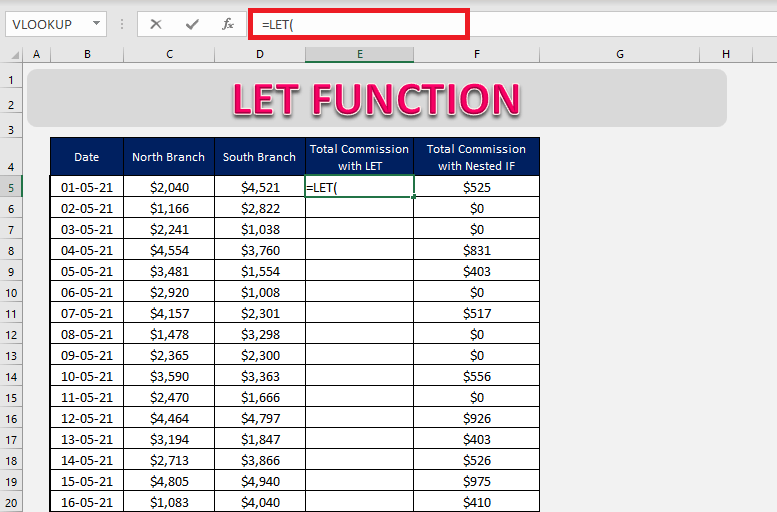Select North Branch value $2,713
Screen dimensions: 777x512
[x=169, y=460]
